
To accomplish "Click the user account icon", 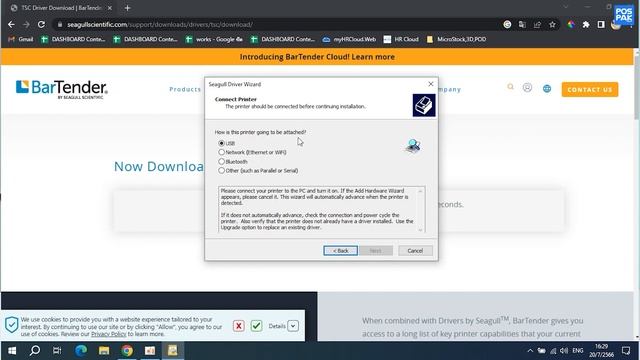I will click(527, 87).
